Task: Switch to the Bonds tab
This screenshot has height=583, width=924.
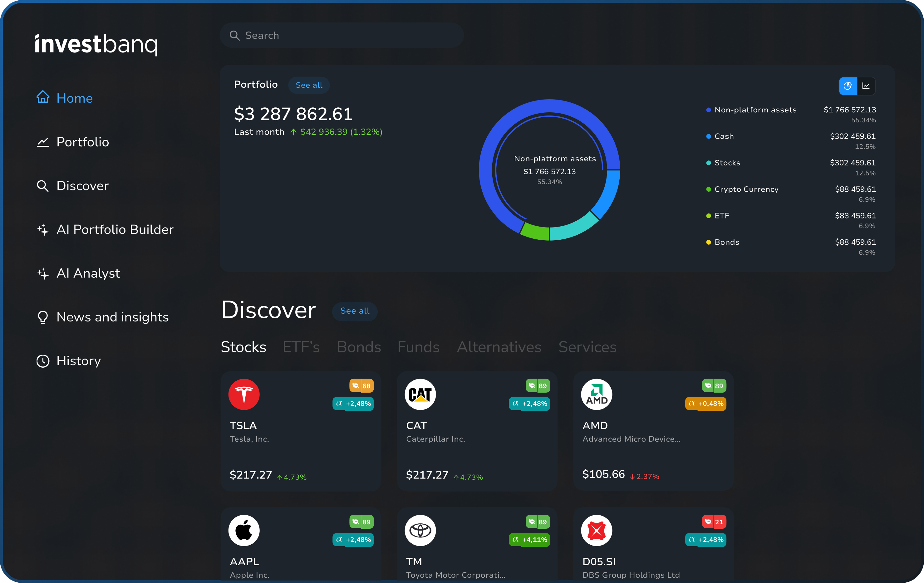Action: tap(359, 347)
